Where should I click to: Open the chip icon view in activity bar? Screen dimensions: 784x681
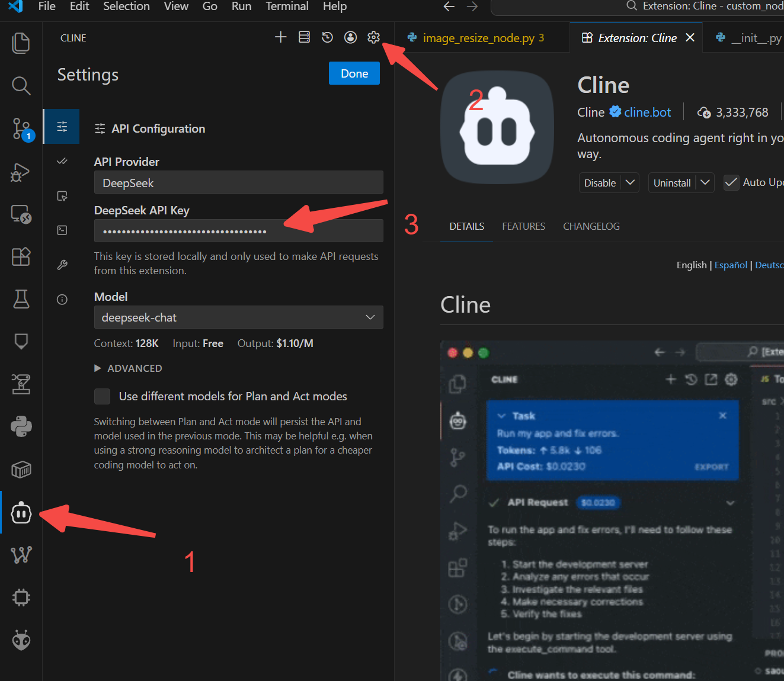pos(21,598)
